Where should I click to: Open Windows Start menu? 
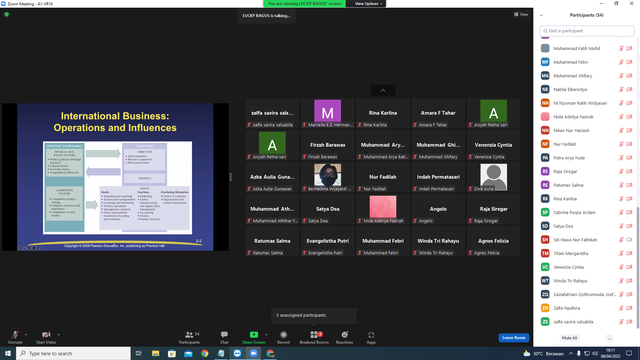8,353
